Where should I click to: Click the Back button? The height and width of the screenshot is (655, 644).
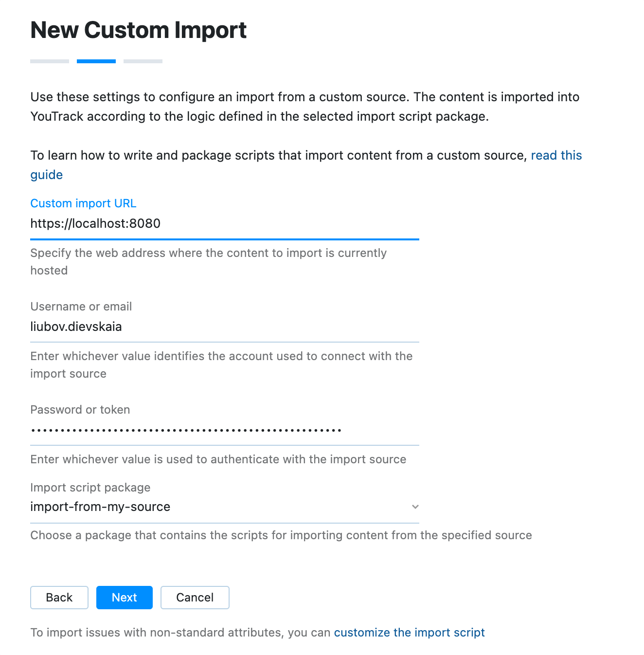tap(59, 598)
